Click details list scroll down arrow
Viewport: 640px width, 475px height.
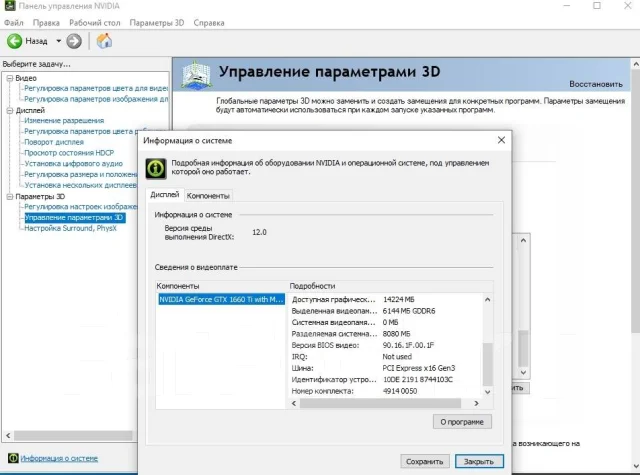point(487,392)
